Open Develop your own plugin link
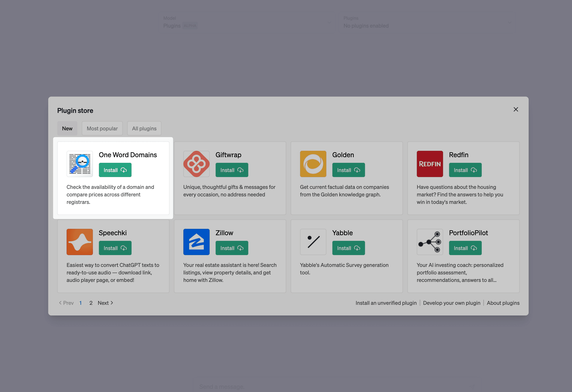 [x=452, y=303]
